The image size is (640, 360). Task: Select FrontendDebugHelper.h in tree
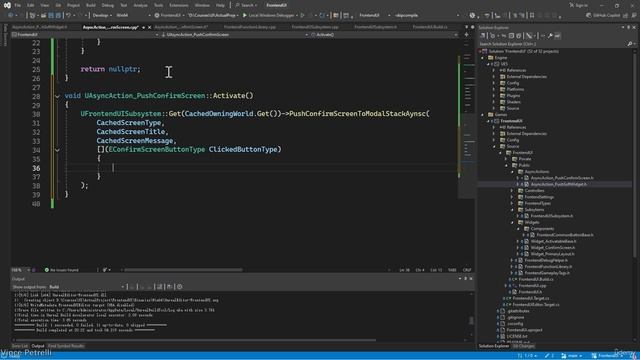(546, 260)
